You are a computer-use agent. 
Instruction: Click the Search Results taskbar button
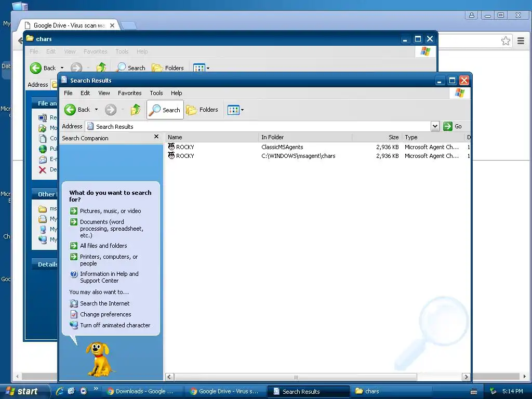click(309, 391)
